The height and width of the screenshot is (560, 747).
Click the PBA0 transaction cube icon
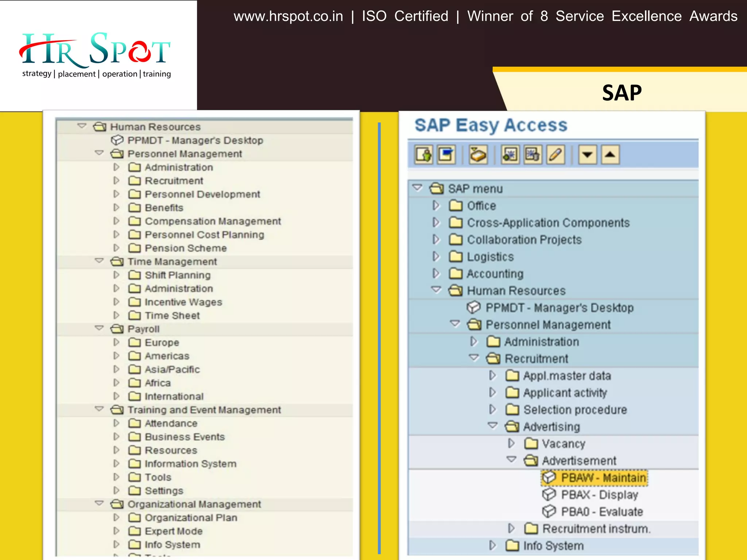549,512
